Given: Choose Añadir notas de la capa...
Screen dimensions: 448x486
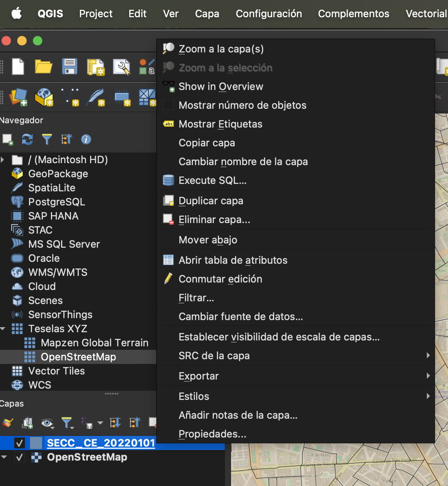Looking at the screenshot, I should (296, 415).
